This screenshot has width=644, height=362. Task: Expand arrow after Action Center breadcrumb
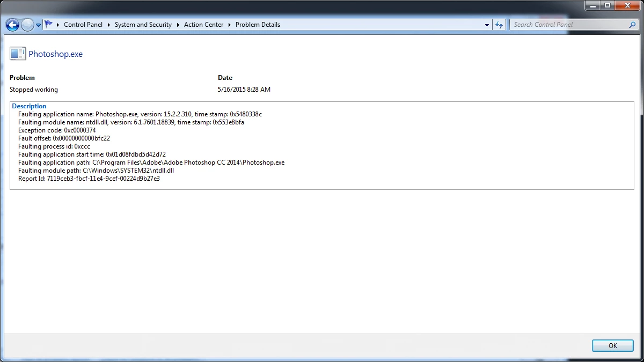[x=230, y=25]
